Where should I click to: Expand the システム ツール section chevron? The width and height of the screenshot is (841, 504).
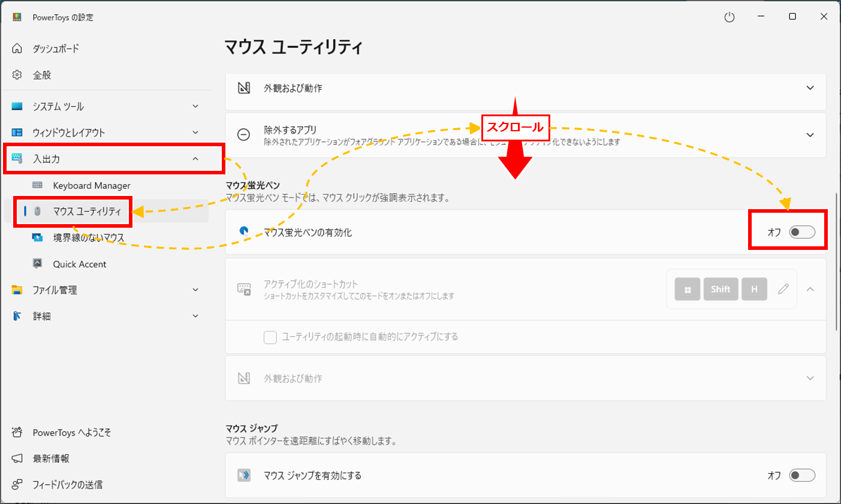pos(195,106)
